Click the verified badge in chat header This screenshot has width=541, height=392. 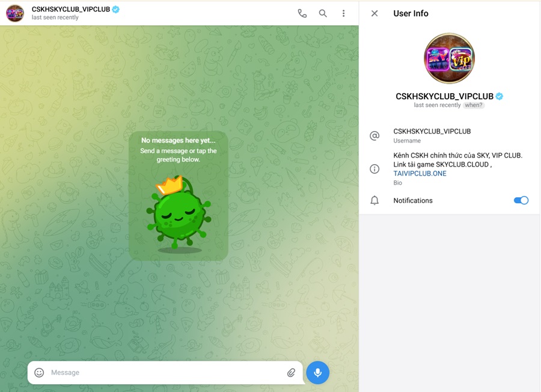(115, 9)
